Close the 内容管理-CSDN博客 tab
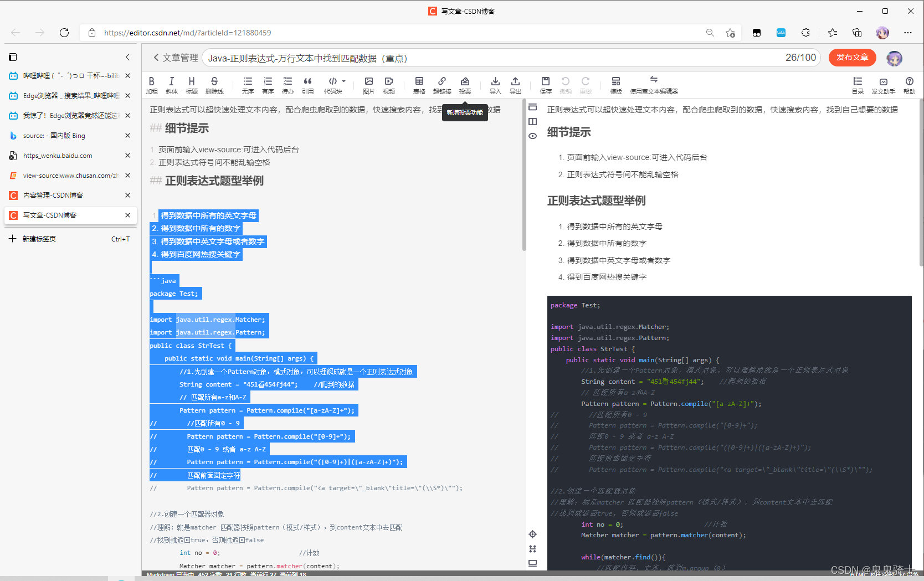Viewport: 924px width, 581px height. click(127, 195)
